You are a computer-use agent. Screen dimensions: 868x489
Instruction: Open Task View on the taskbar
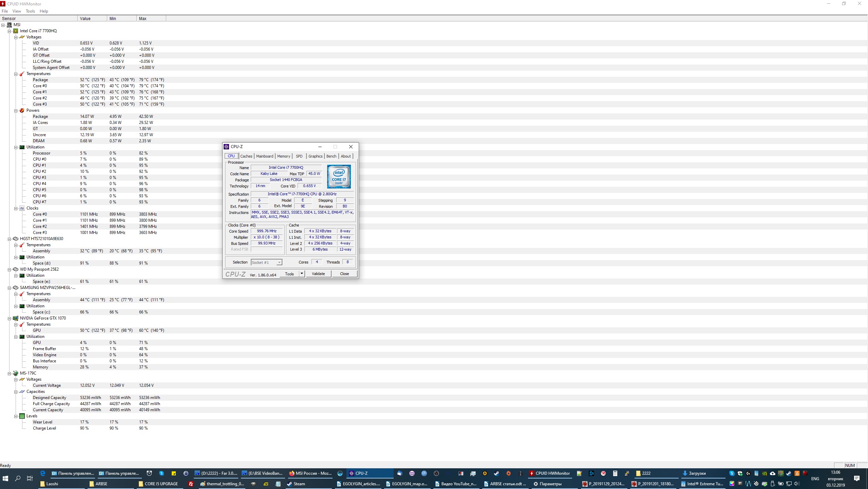[x=30, y=478]
